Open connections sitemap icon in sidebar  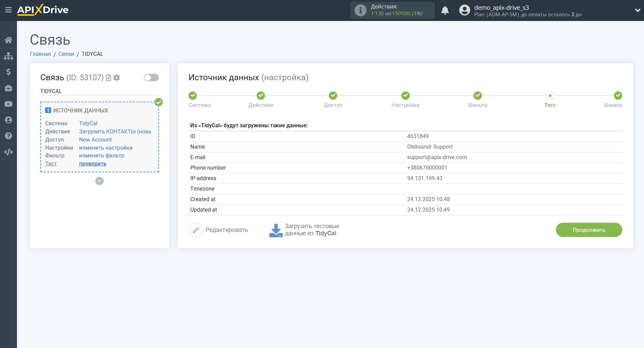pyautogui.click(x=8, y=56)
